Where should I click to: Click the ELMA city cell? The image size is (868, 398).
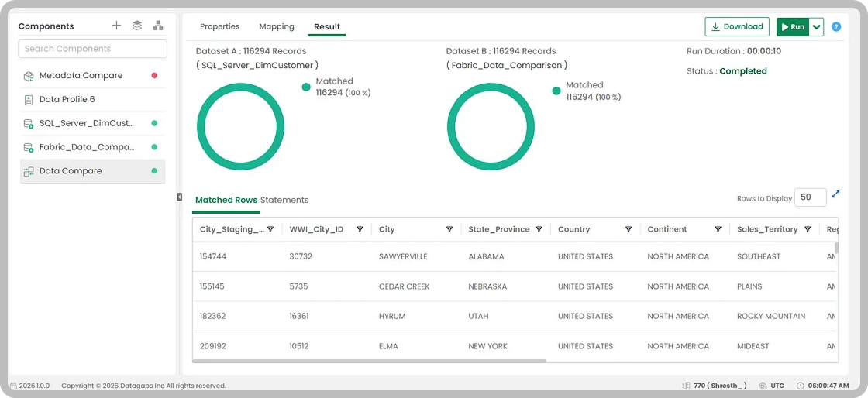tap(388, 346)
